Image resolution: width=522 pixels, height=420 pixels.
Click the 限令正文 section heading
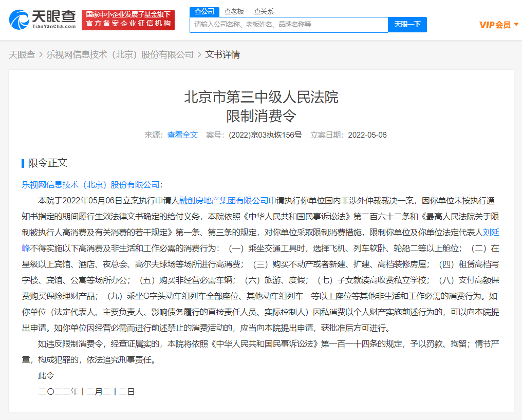tap(48, 163)
